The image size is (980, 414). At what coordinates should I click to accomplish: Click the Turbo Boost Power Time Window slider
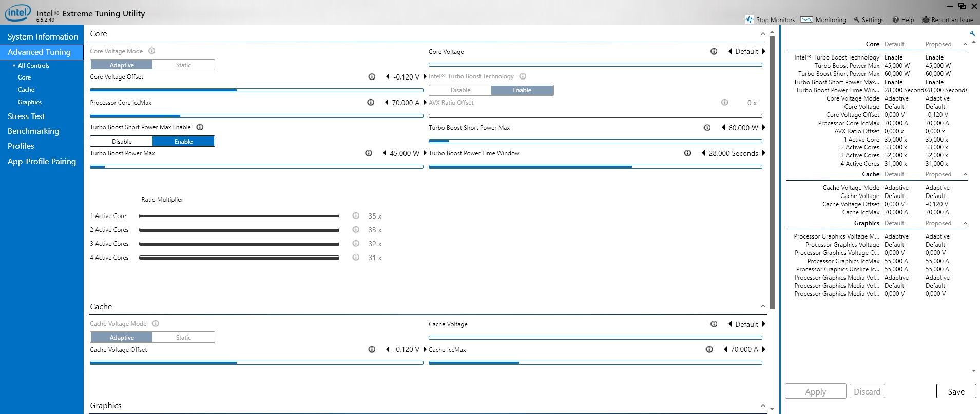click(x=595, y=167)
